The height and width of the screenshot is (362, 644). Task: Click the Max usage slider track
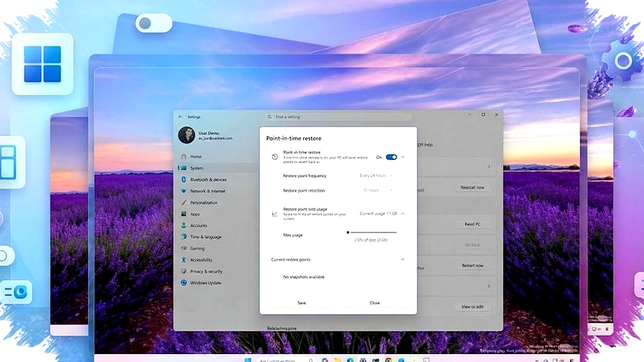click(373, 232)
